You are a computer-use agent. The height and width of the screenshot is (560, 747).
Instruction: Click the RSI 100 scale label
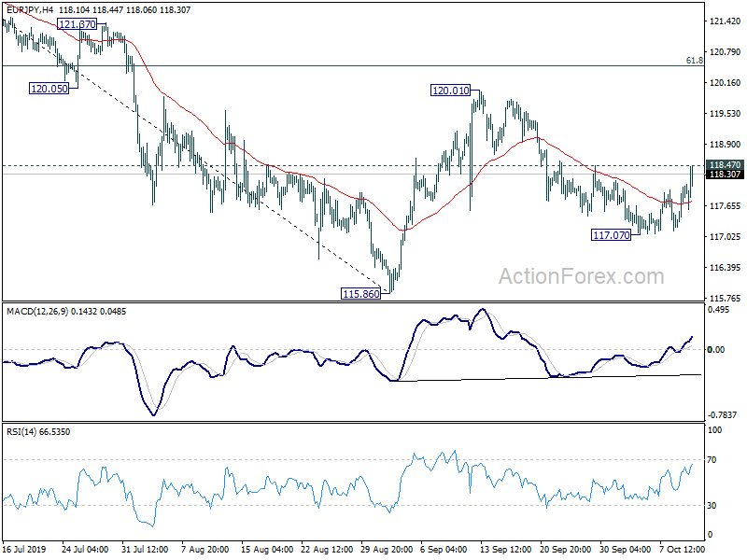coord(714,430)
